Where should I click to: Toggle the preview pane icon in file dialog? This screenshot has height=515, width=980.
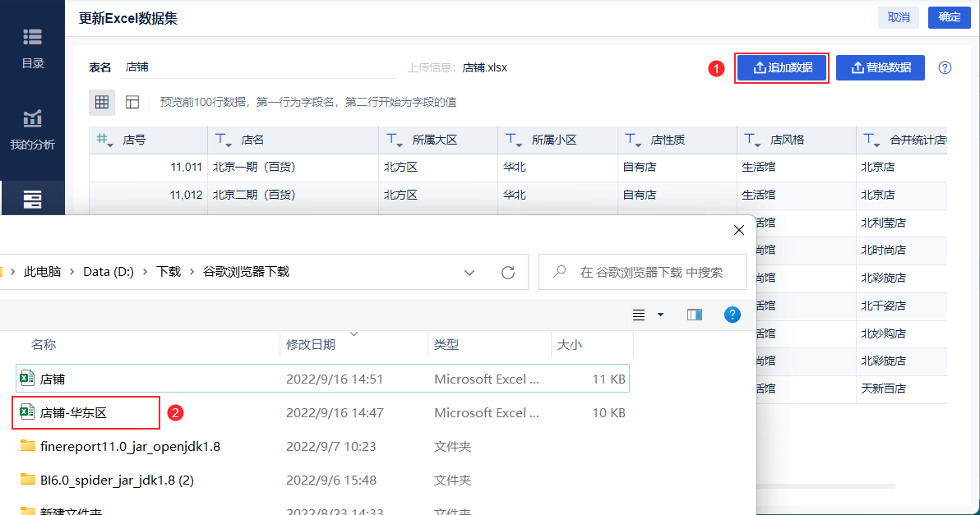pos(695,315)
